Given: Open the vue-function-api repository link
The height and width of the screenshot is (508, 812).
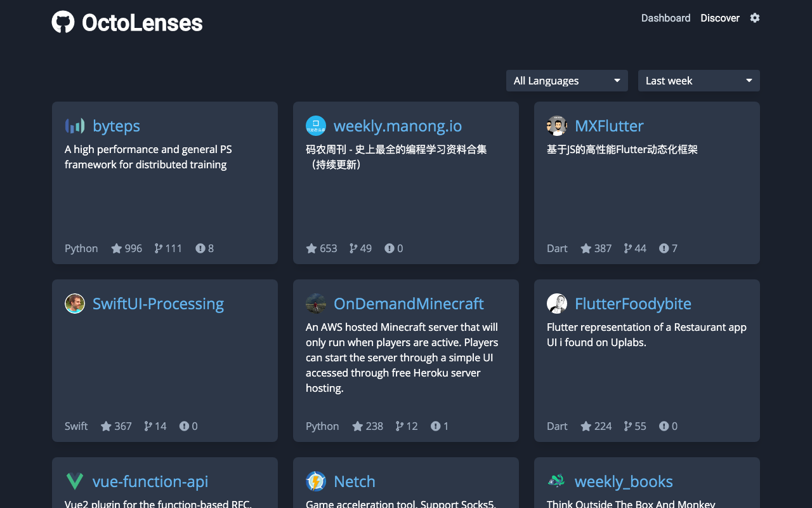Looking at the screenshot, I should [x=150, y=481].
